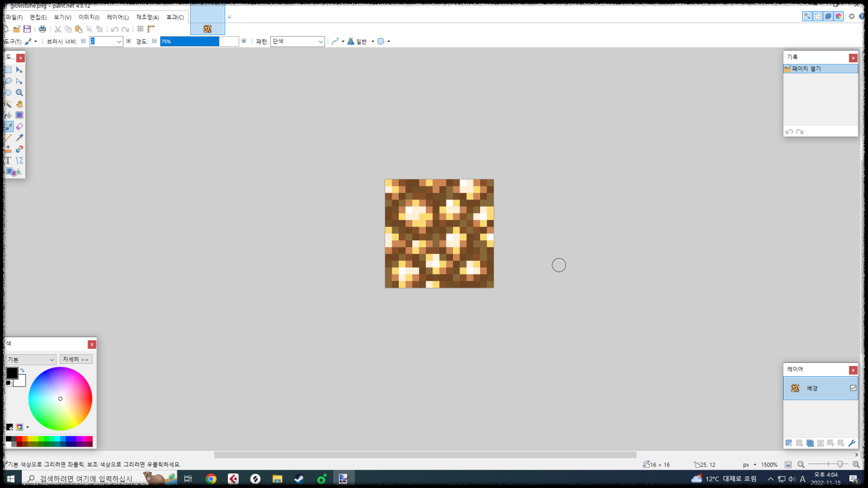Reset colors to black and white
Image resolution: width=868 pixels, height=488 pixels.
click(x=8, y=383)
